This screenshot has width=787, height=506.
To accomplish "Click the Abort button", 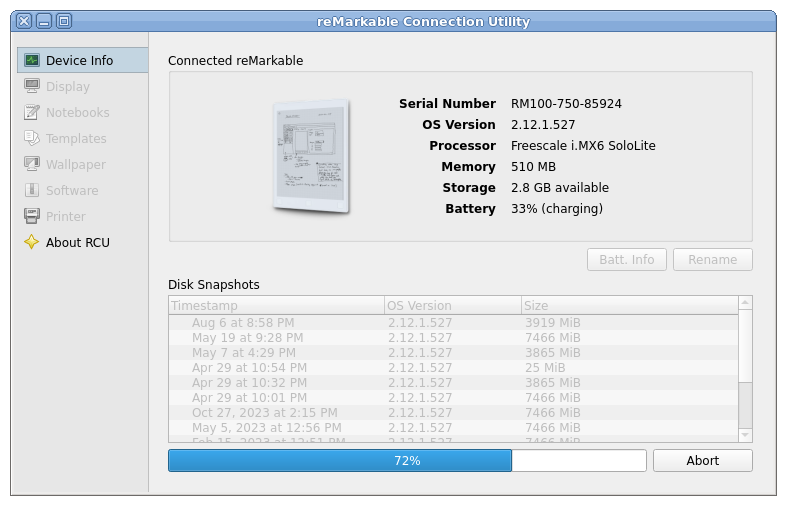I will [703, 460].
